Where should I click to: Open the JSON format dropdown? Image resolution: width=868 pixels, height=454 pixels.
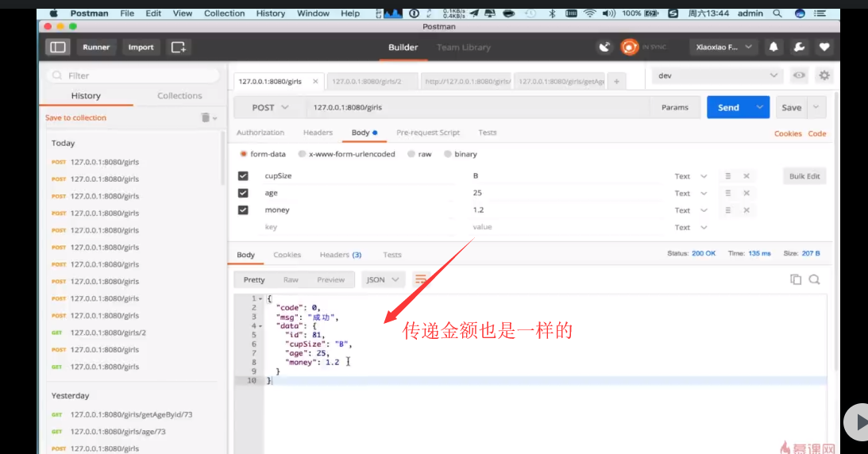click(x=383, y=279)
